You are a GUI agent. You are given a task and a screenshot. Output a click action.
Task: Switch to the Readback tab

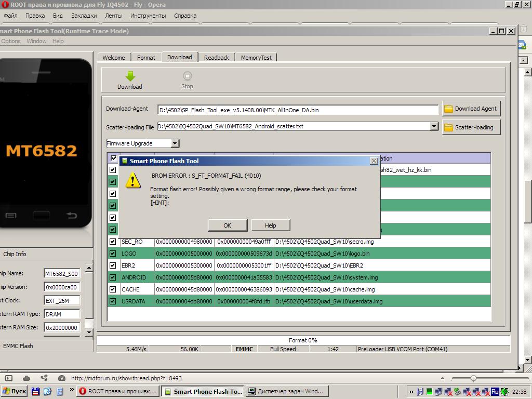[x=216, y=58]
